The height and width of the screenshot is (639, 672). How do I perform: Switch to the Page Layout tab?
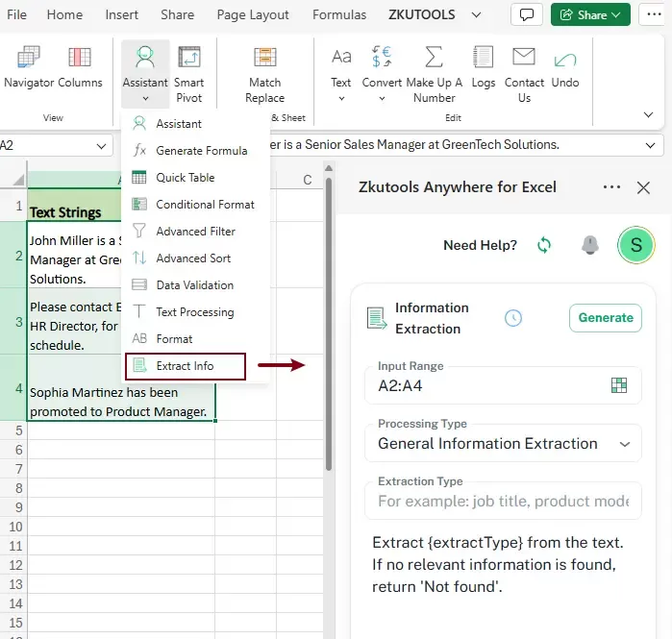pyautogui.click(x=253, y=15)
